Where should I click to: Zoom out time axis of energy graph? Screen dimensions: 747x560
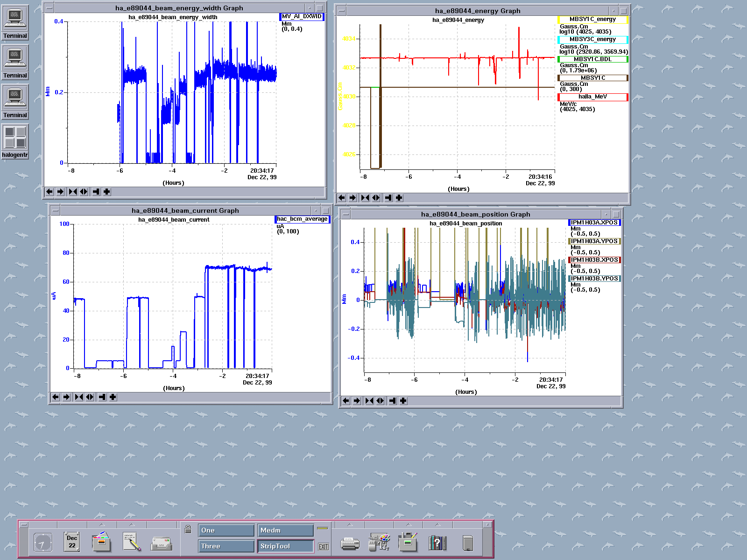376,198
